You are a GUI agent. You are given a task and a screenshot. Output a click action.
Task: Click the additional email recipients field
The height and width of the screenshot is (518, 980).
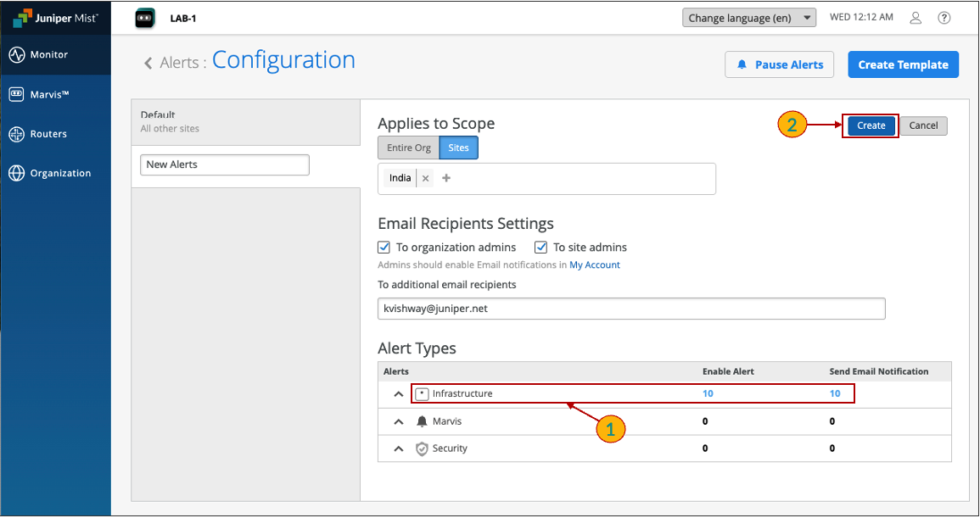click(x=630, y=309)
